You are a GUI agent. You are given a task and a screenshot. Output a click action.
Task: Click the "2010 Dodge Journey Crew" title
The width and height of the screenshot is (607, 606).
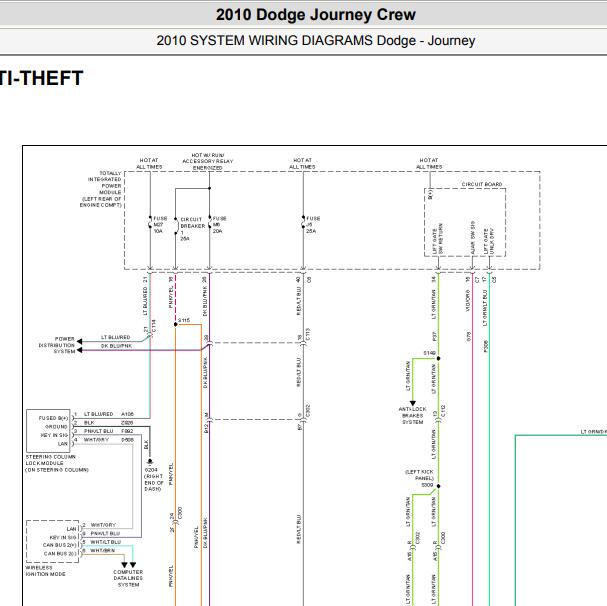(316, 15)
